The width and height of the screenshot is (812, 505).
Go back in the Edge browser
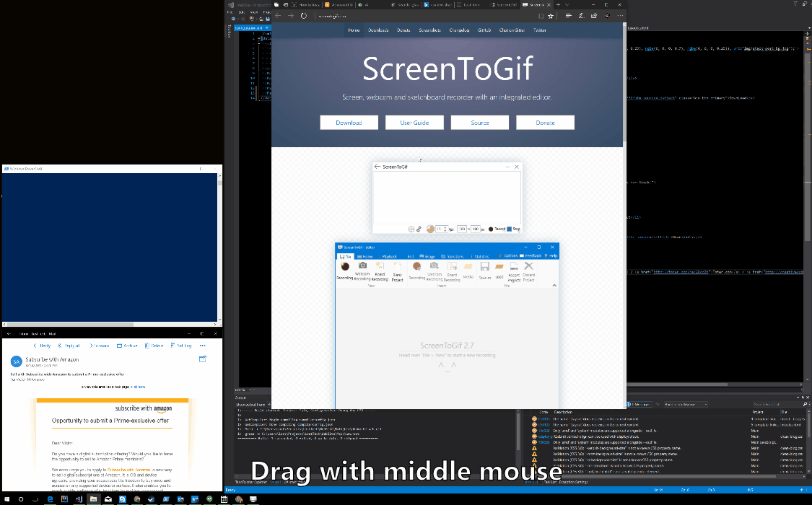tap(278, 16)
